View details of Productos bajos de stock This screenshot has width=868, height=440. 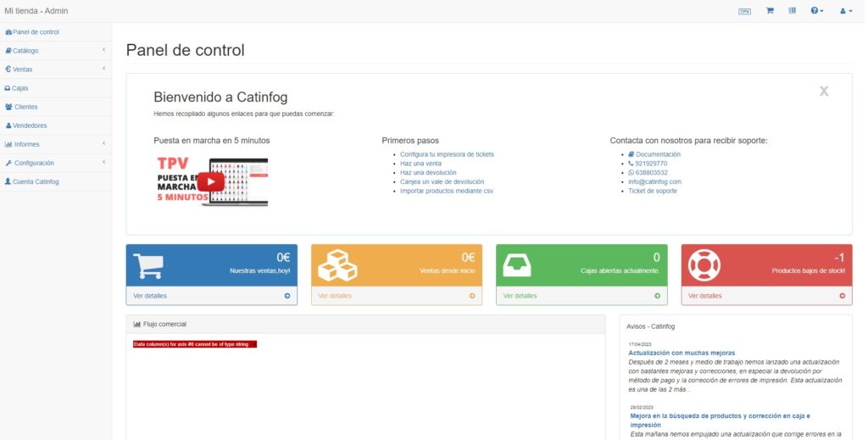click(766, 296)
